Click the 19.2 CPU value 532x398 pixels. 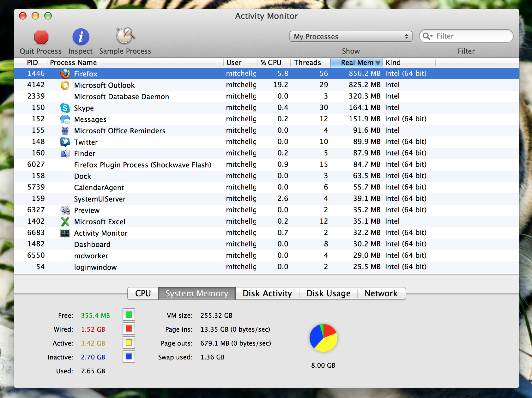281,85
